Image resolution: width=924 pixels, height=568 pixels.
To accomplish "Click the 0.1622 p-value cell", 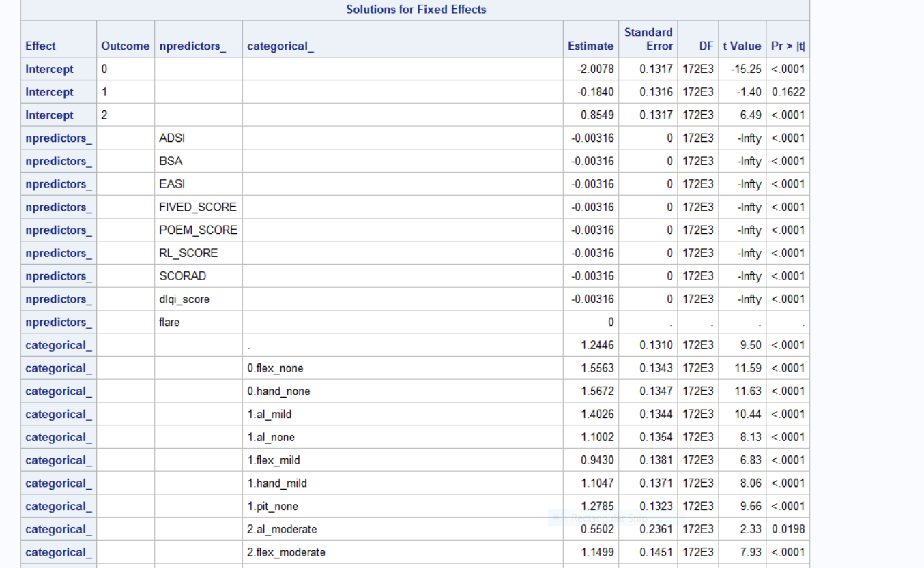I will pos(788,92).
